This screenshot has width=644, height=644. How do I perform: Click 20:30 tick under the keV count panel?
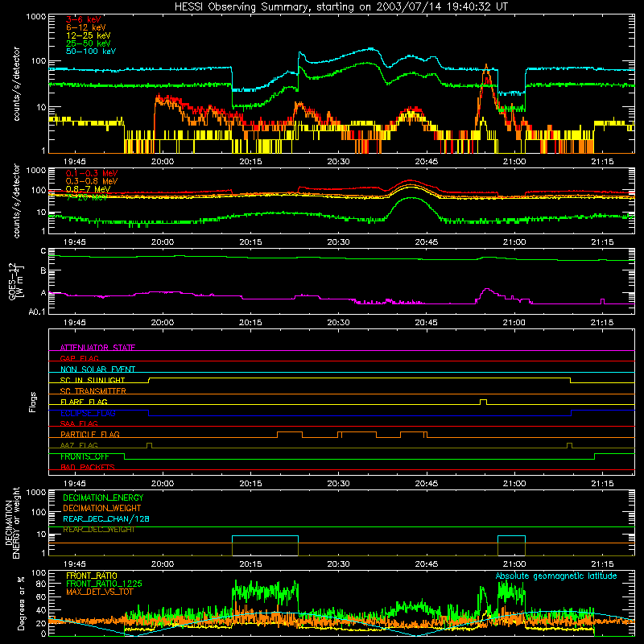338,162
